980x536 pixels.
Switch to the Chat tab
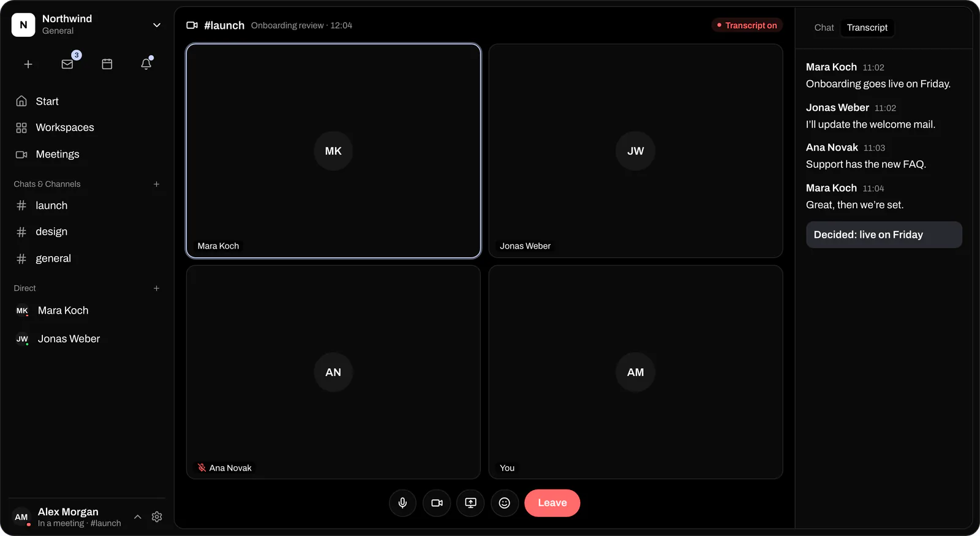click(x=824, y=28)
